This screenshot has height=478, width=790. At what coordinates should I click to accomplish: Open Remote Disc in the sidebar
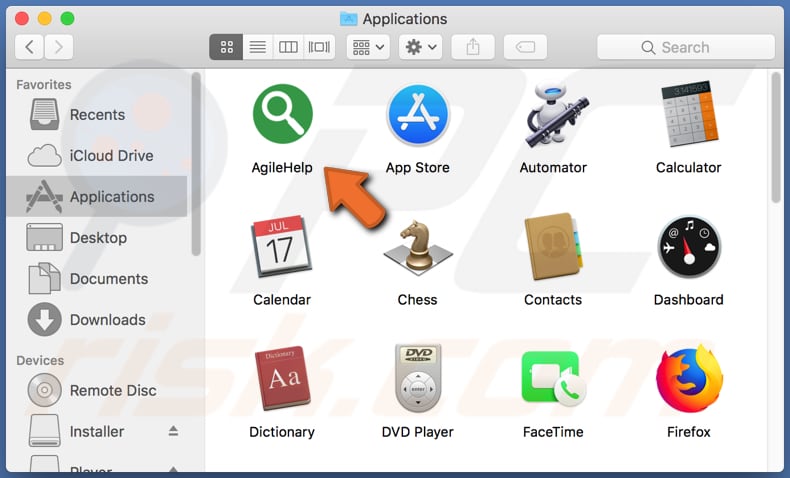click(97, 390)
